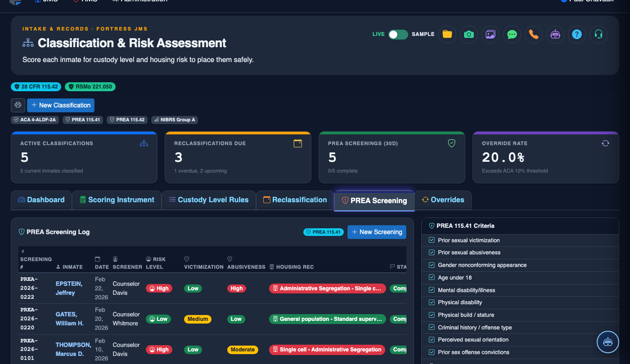This screenshot has width=630, height=364.
Task: Click the teal headset support icon
Action: 598,35
